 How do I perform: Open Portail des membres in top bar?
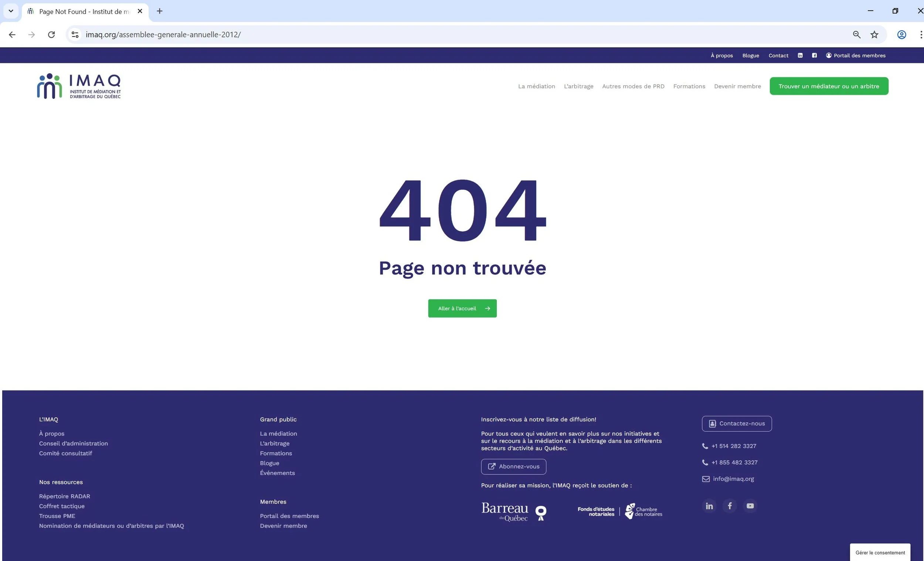coord(855,55)
